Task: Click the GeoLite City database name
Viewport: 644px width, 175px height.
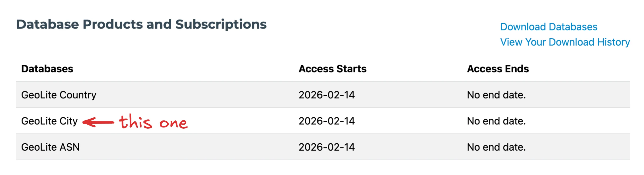Action: click(49, 121)
